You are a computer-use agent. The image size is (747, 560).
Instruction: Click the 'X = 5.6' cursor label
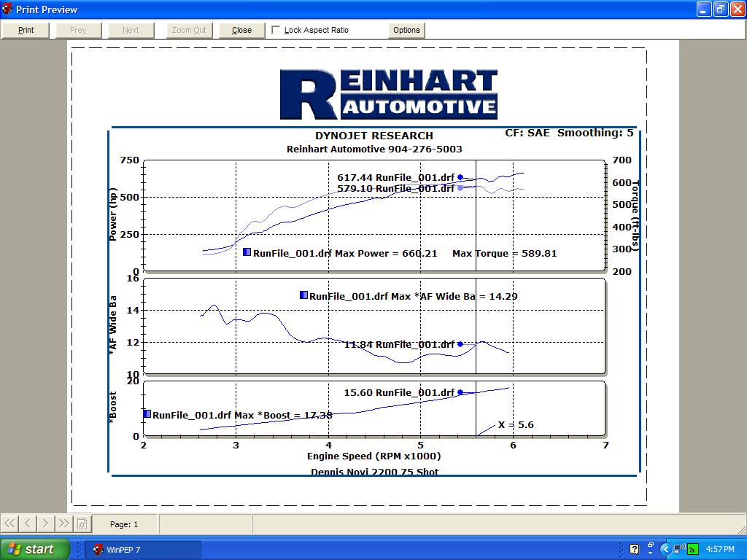click(516, 425)
